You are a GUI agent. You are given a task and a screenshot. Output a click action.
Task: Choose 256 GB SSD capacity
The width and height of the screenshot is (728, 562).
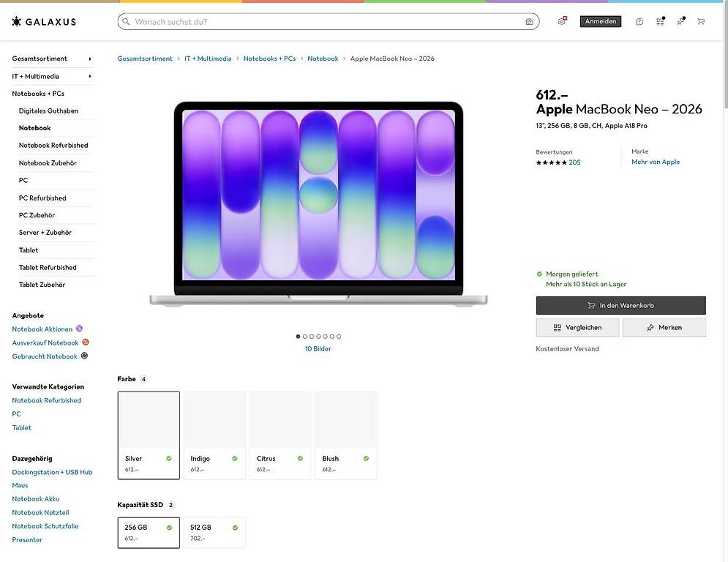click(149, 533)
